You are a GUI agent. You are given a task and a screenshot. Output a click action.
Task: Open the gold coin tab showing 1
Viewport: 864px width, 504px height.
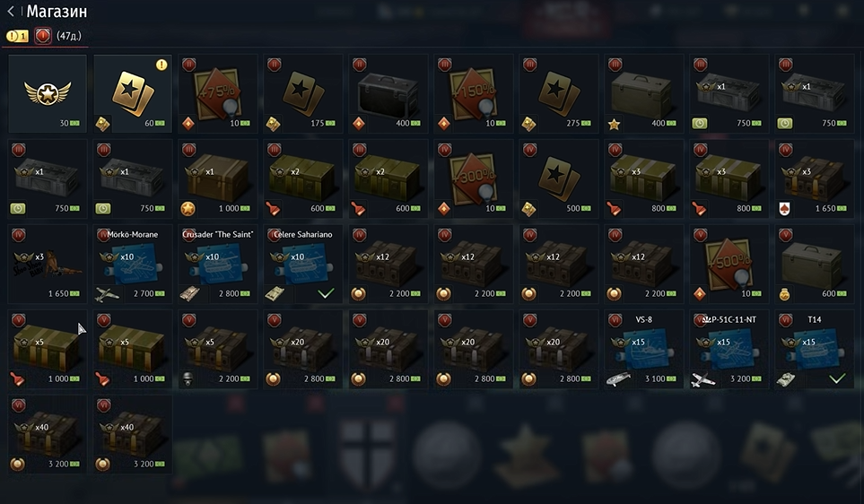pyautogui.click(x=17, y=36)
